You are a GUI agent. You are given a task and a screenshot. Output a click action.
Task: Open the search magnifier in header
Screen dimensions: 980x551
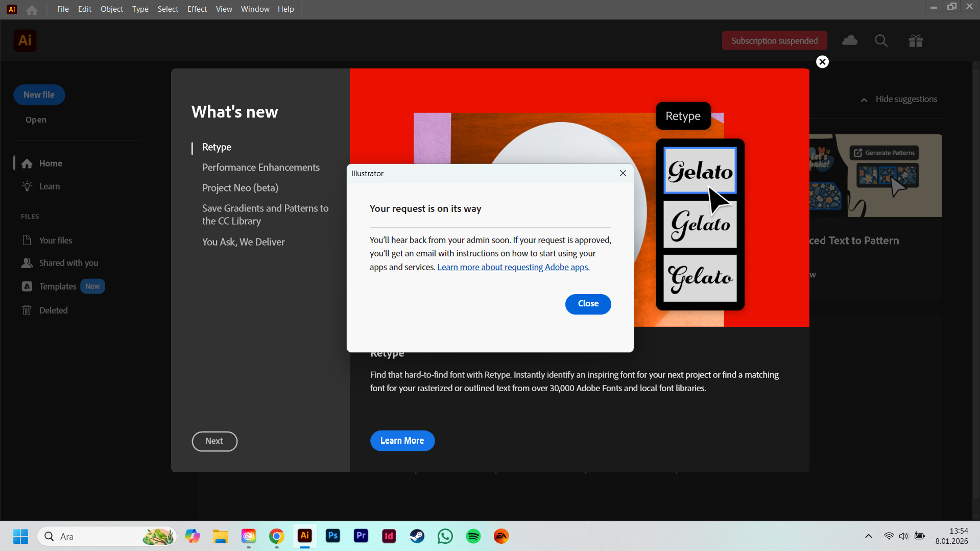(x=881, y=40)
